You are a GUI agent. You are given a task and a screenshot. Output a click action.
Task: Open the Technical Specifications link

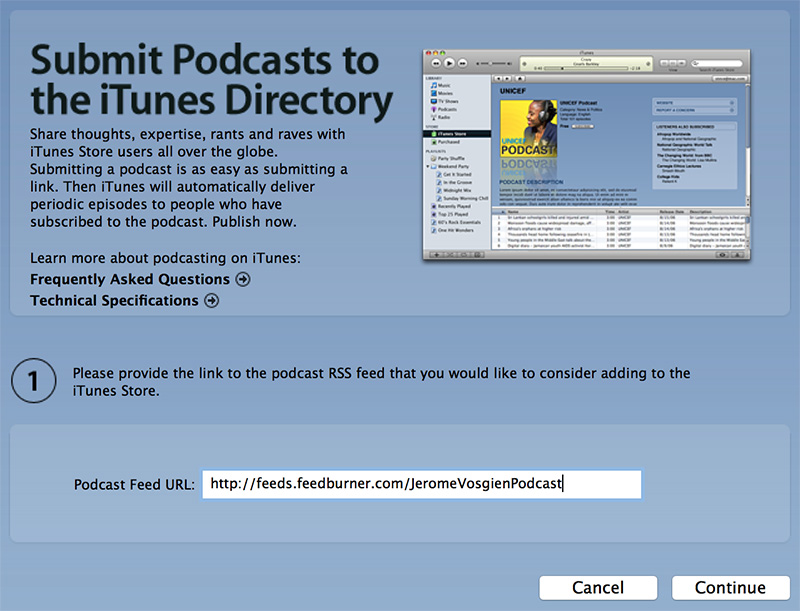tap(114, 301)
